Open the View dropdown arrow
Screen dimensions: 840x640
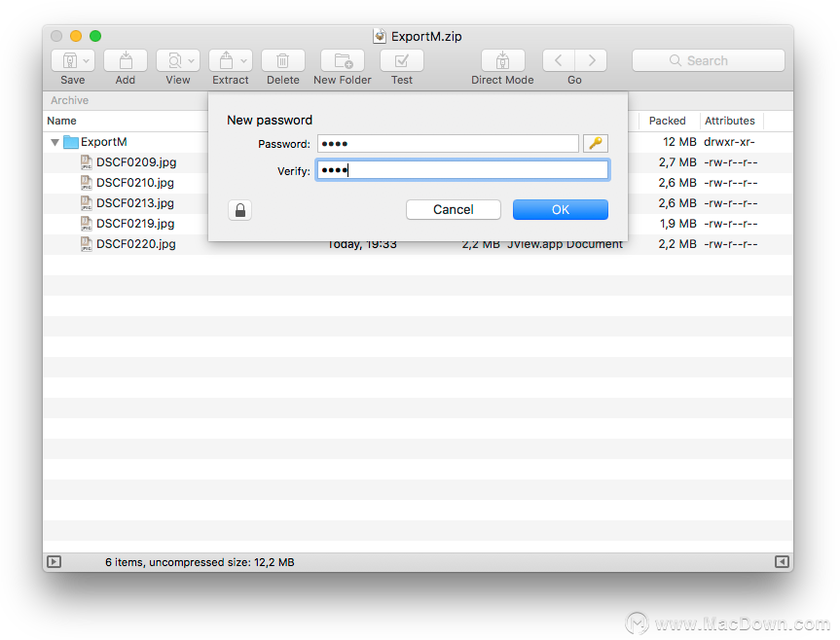click(x=191, y=61)
